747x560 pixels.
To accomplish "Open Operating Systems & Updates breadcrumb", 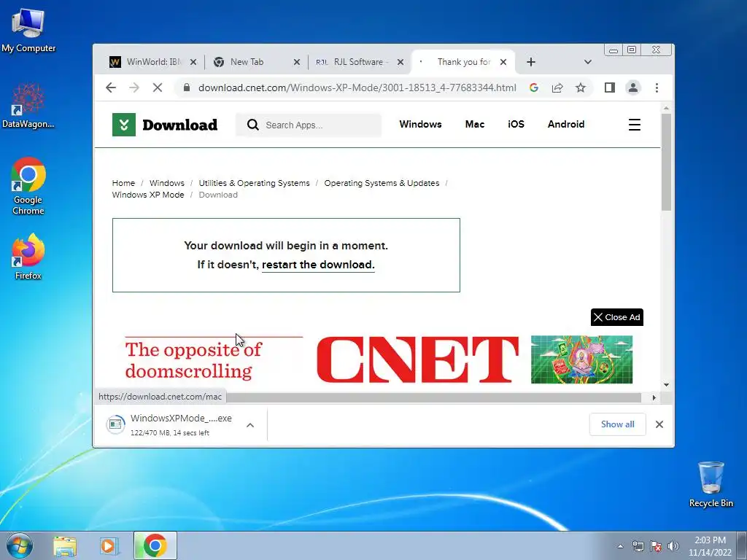I will click(x=382, y=183).
